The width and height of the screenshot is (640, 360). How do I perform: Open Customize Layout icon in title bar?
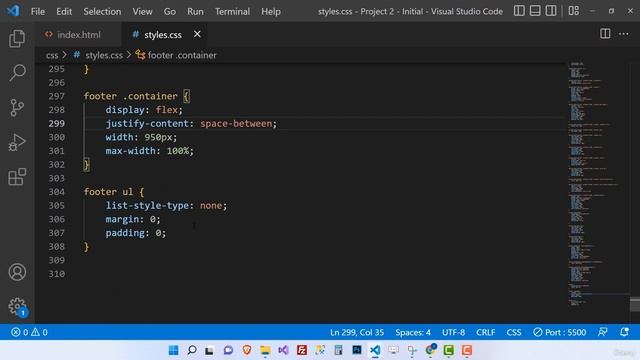pyautogui.click(x=573, y=11)
